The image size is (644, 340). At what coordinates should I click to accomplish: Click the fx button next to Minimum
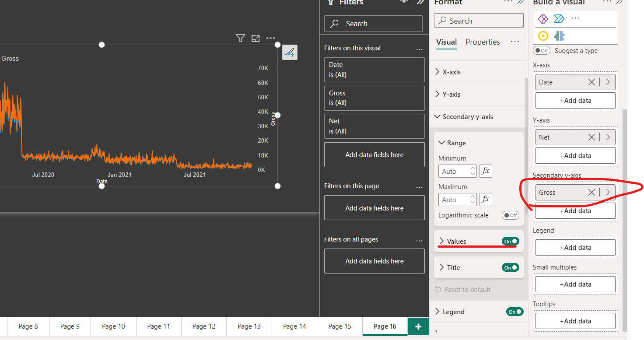486,171
